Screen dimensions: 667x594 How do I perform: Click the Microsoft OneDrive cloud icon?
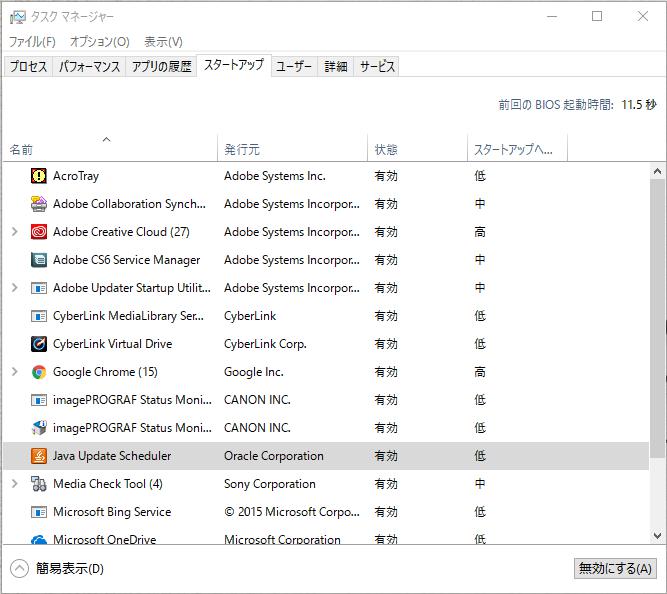[39, 539]
